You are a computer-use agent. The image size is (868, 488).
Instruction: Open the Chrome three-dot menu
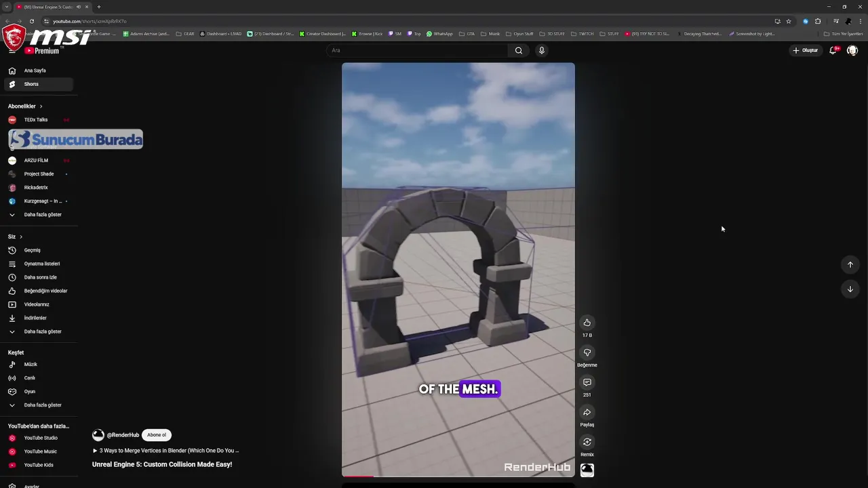coord(860,21)
